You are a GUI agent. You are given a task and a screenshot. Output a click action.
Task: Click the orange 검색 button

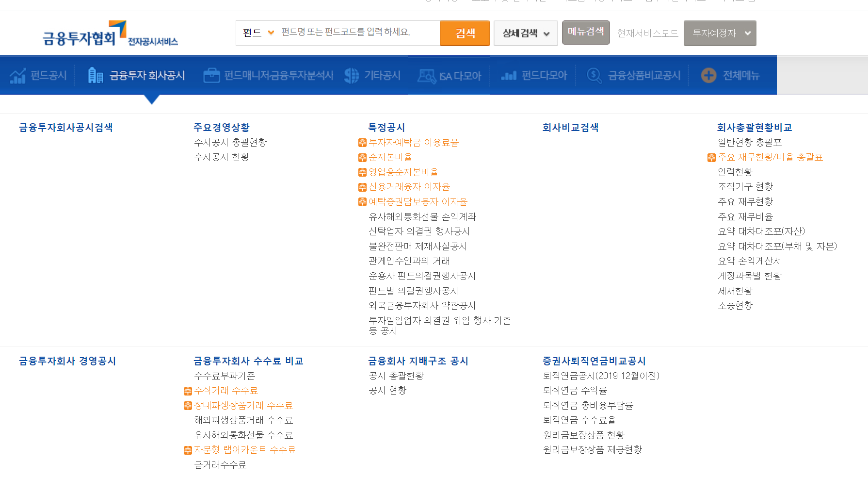pyautogui.click(x=465, y=33)
